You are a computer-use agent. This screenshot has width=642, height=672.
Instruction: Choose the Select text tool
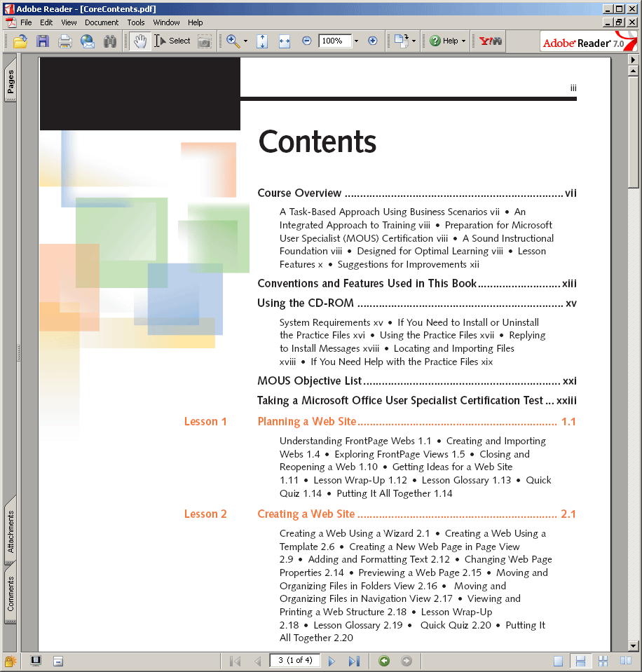tap(172, 41)
